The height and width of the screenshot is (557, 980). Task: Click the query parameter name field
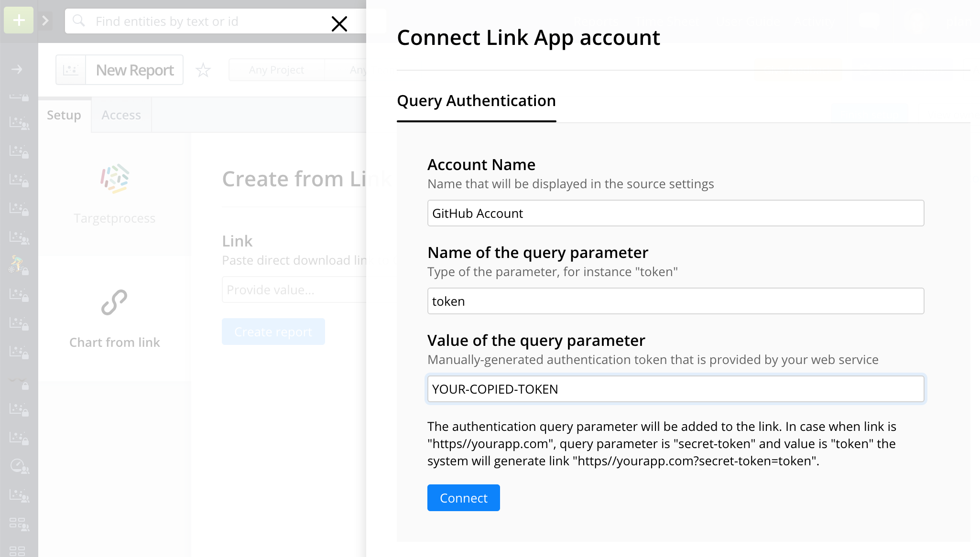675,301
